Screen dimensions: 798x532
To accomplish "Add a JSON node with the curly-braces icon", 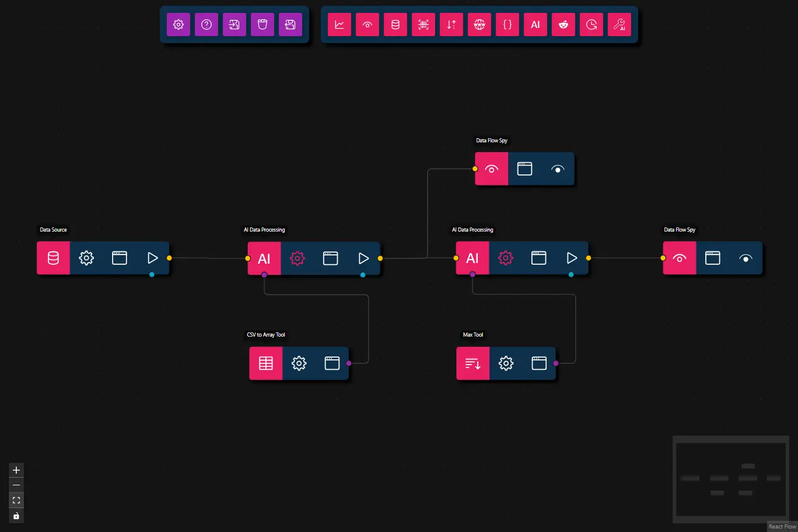I will [507, 24].
